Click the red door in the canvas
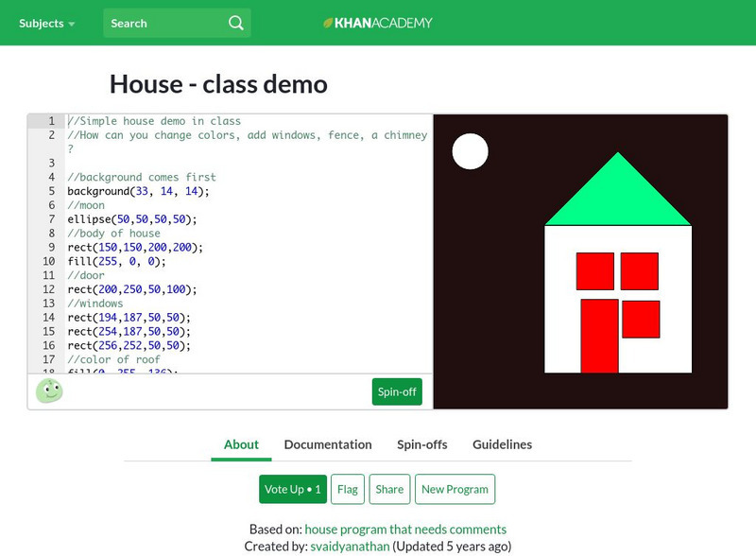The width and height of the screenshot is (756, 556). tap(599, 336)
